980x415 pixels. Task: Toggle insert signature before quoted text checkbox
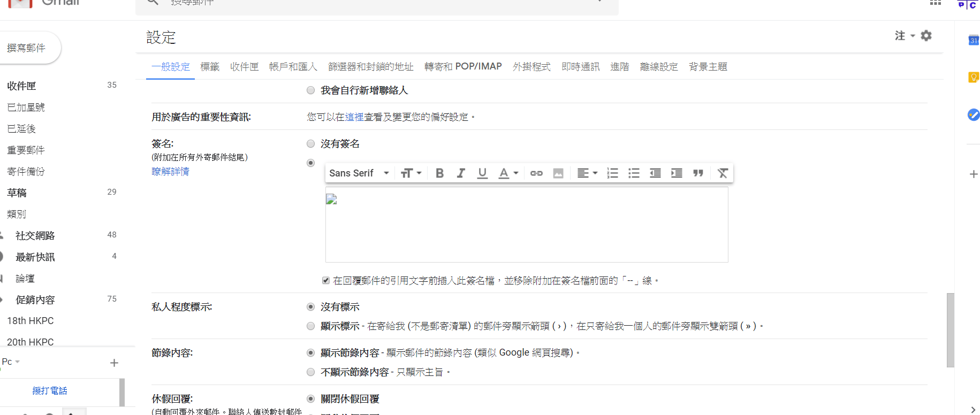tap(326, 281)
